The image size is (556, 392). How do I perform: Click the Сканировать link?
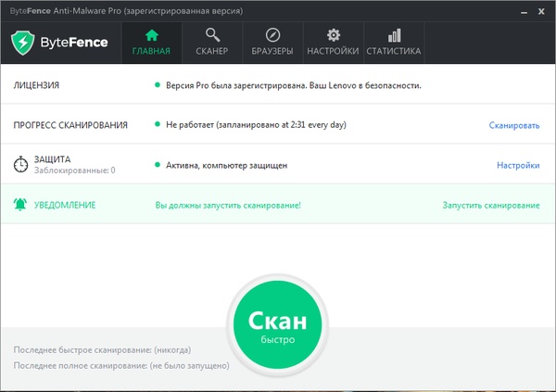pyautogui.click(x=514, y=125)
